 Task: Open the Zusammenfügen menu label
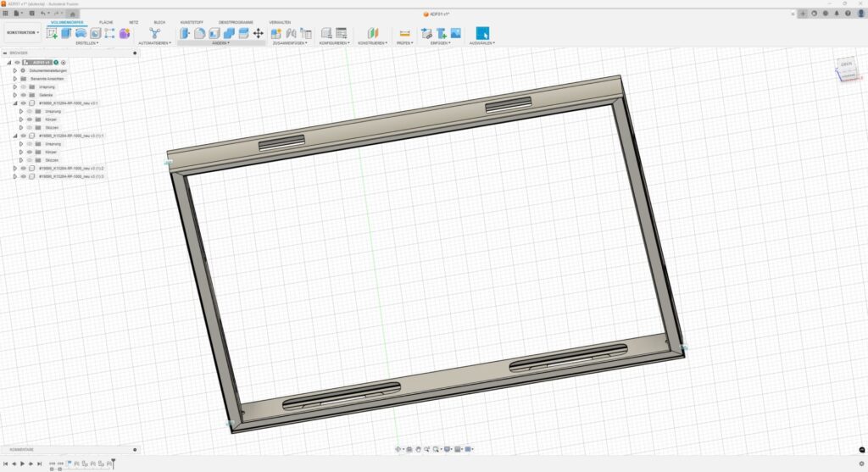(291, 42)
